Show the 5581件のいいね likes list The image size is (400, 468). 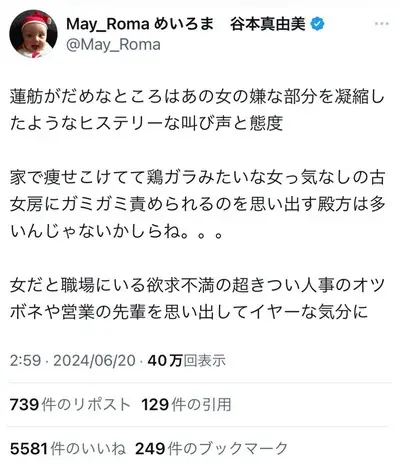(68, 449)
